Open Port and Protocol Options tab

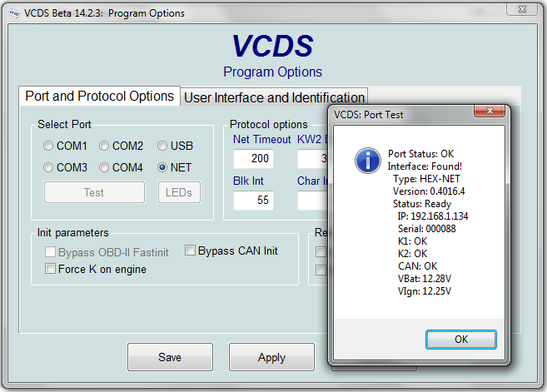click(x=99, y=96)
